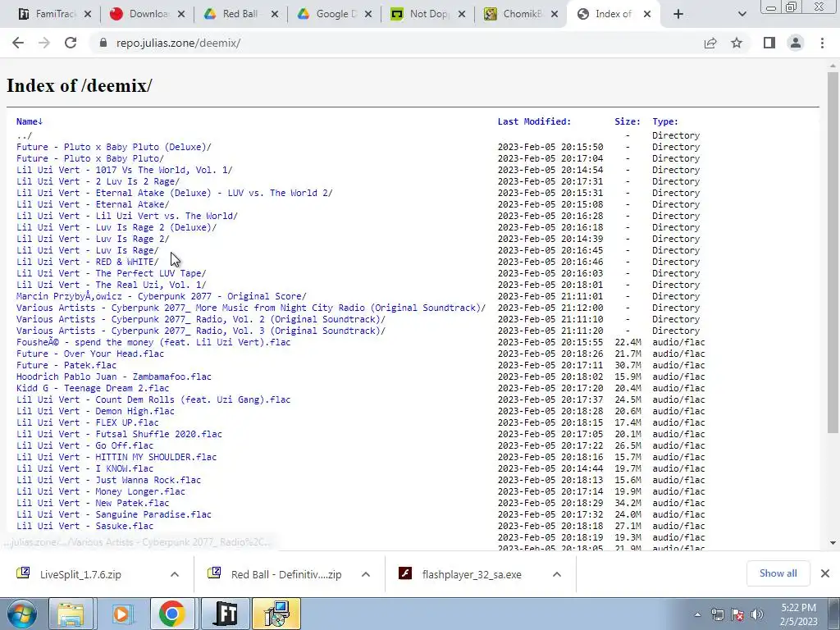
Task: Go to parent directory ../ link
Action: tap(24, 135)
